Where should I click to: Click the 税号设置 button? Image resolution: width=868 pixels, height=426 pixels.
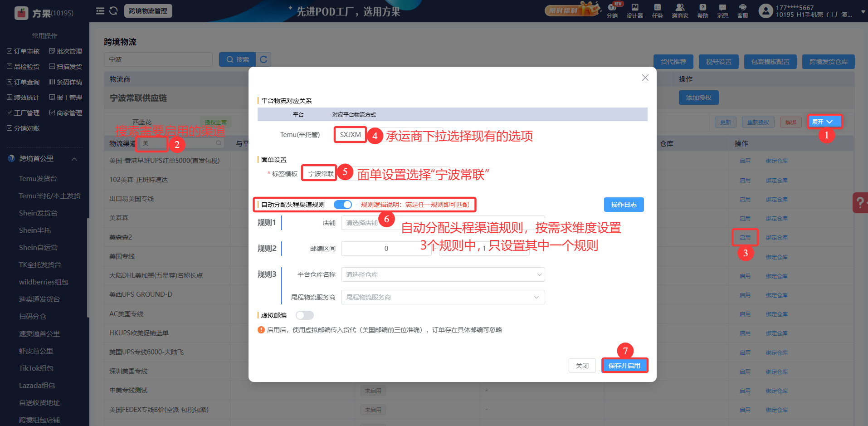click(x=719, y=62)
